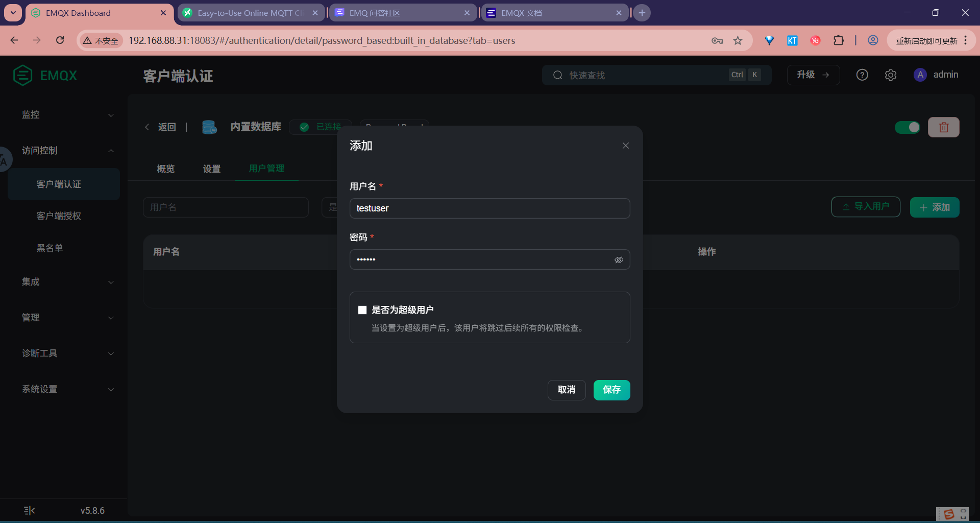Click the trash delete icon

944,127
